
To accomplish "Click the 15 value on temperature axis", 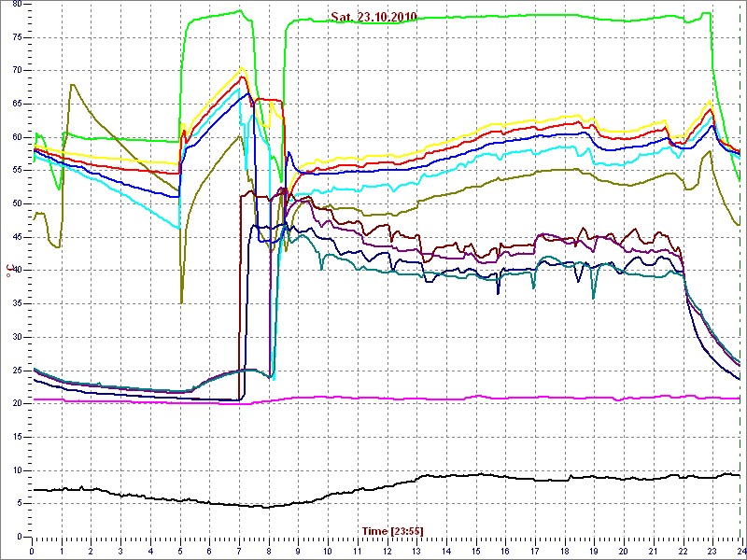I will click(17, 437).
